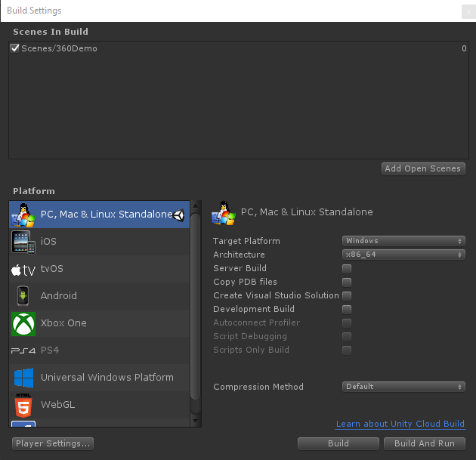Screen dimensions: 476x460
Task: Click the platform list scroll up arrow
Action: [x=195, y=206]
